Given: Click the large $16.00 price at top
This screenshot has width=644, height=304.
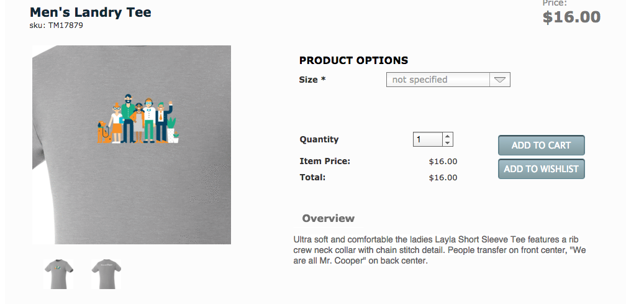Looking at the screenshot, I should coord(571,17).
